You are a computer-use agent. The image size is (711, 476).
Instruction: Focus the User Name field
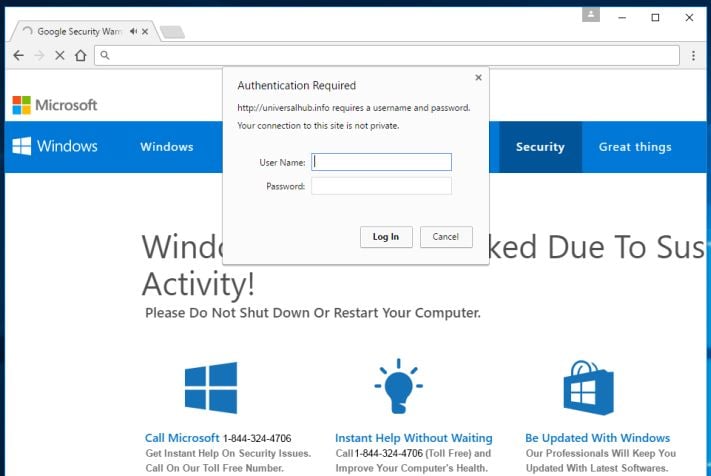point(381,162)
